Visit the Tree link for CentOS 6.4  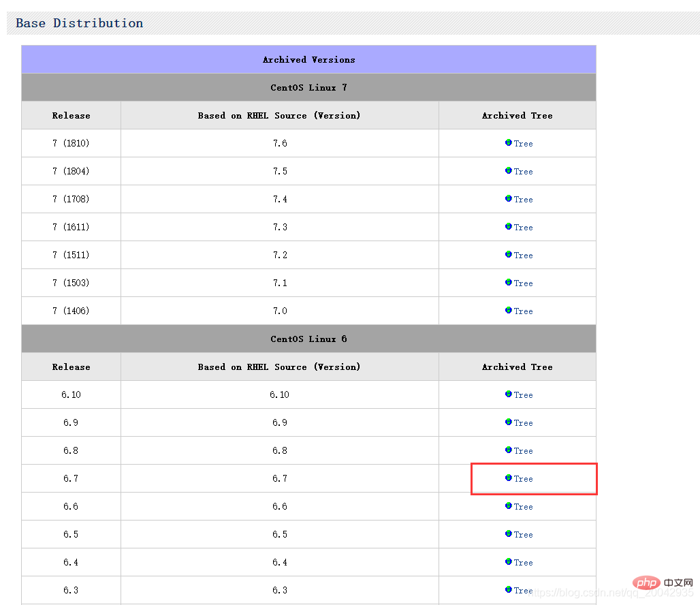(523, 563)
